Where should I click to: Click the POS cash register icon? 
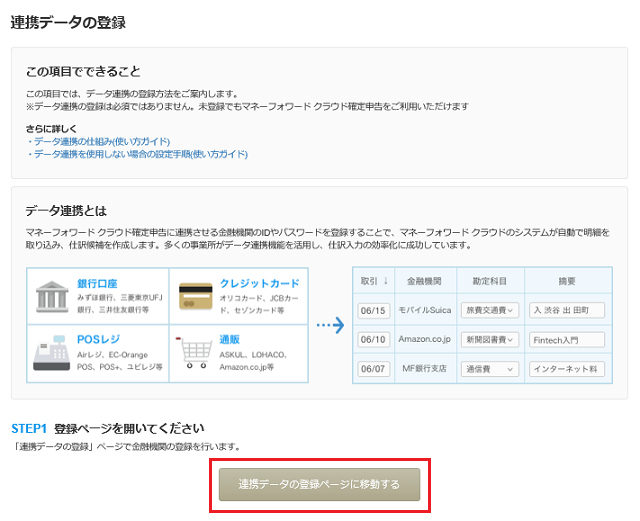[x=51, y=353]
